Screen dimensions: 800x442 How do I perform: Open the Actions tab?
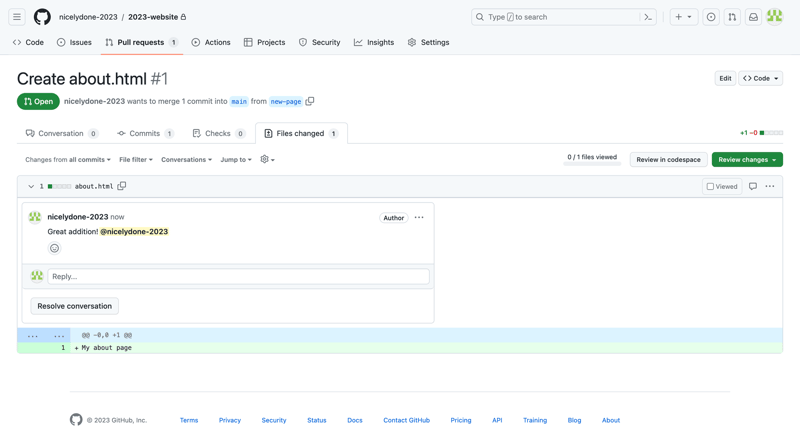click(x=211, y=42)
